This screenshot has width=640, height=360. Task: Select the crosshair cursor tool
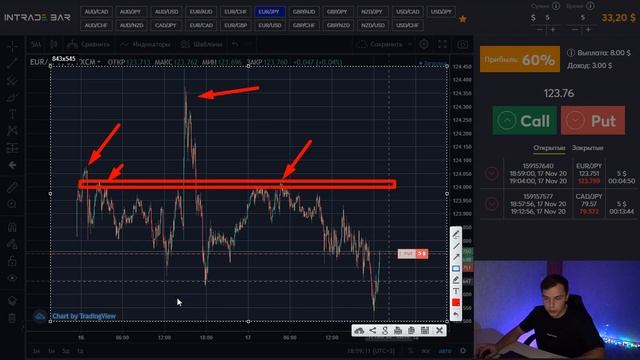click(12, 46)
